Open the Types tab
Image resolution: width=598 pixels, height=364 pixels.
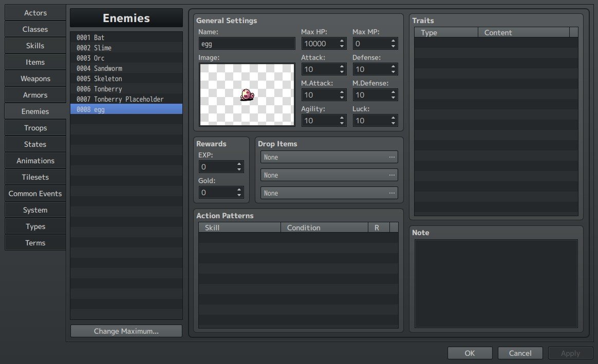point(35,226)
